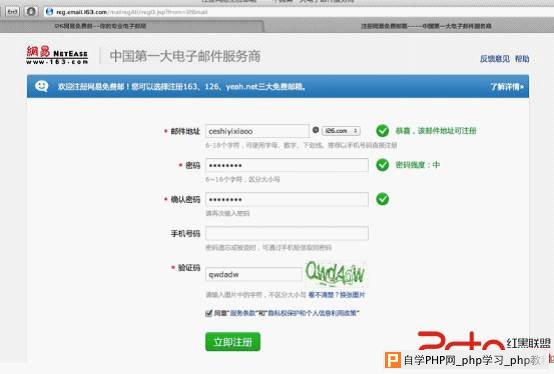This screenshot has width=554, height=374.
Task: Switch to the 126 mailbox browser tab
Action: tap(100, 26)
